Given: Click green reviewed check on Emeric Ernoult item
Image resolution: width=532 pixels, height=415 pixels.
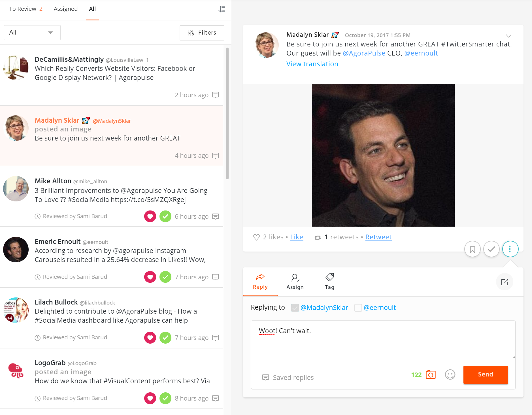Looking at the screenshot, I should [165, 277].
